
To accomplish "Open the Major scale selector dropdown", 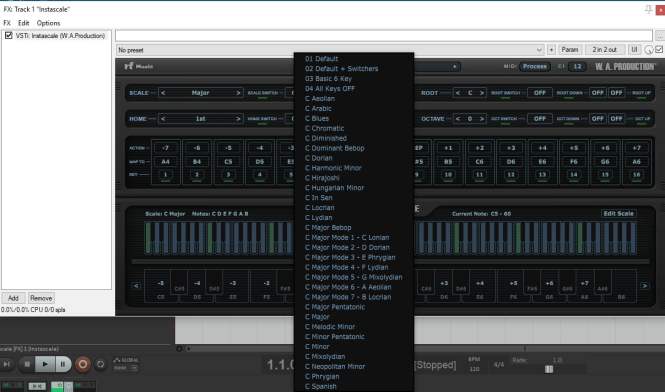I will click(x=201, y=92).
